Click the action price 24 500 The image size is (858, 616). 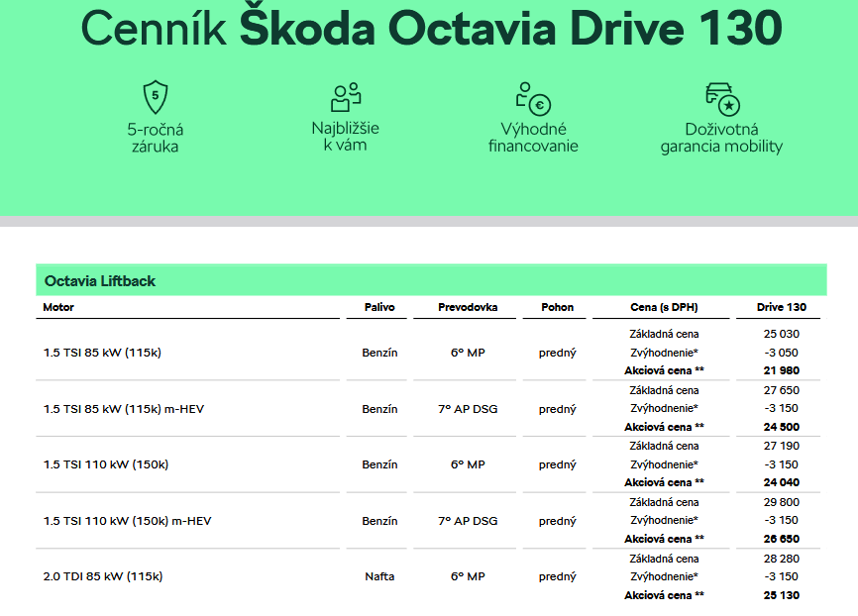click(x=782, y=427)
